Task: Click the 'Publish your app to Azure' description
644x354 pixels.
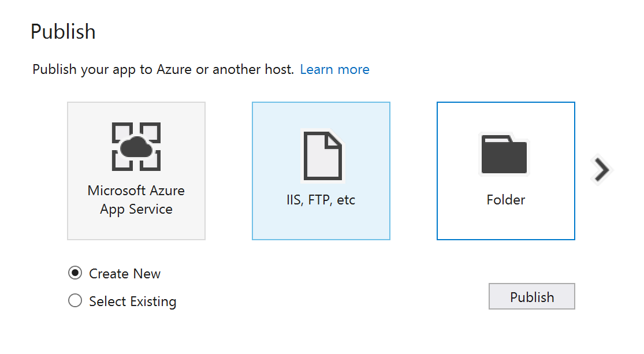Action: 163,70
